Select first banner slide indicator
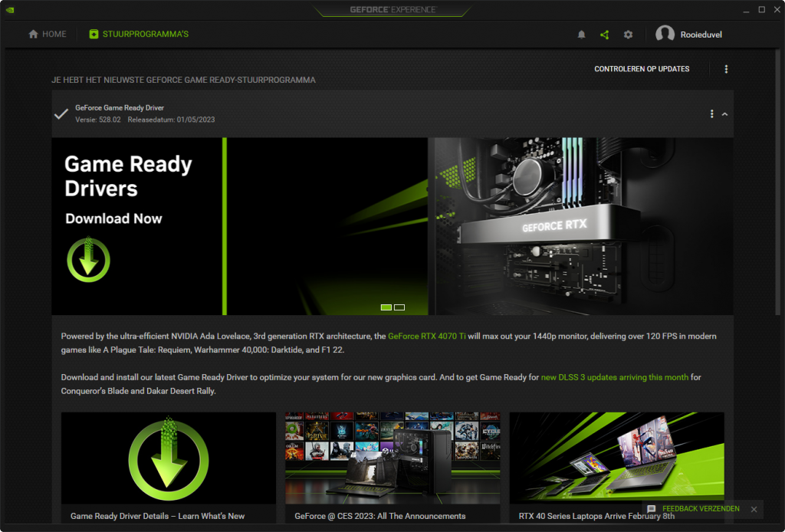 click(x=386, y=307)
